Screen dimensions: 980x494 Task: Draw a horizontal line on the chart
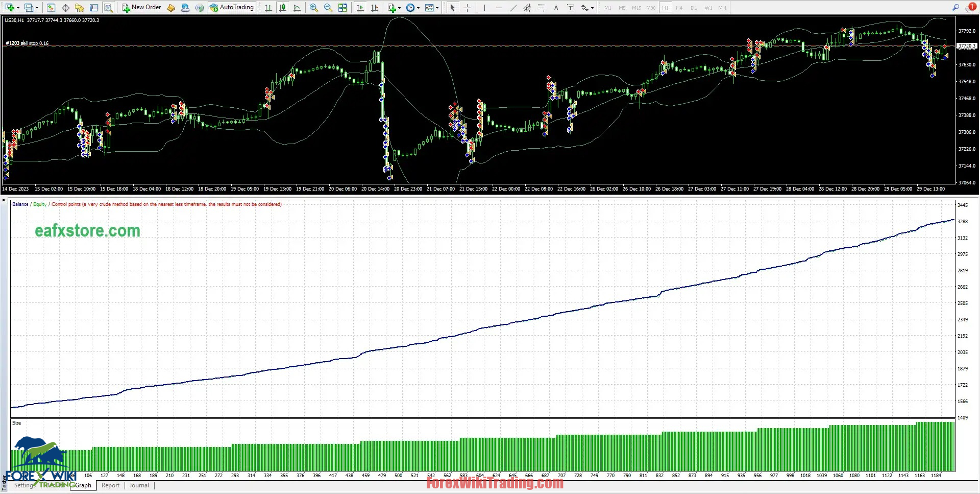point(499,8)
